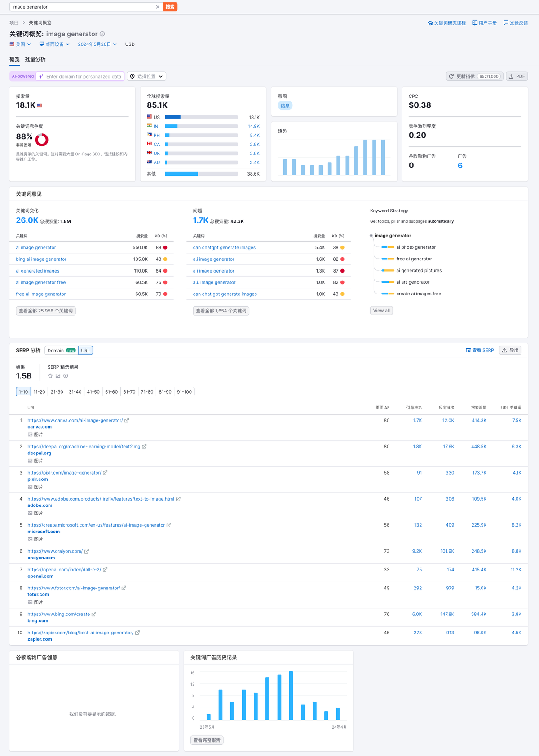Image resolution: width=539 pixels, height=756 pixels.
Task: Click the 图片 image icon under deepai.org
Action: click(30, 461)
